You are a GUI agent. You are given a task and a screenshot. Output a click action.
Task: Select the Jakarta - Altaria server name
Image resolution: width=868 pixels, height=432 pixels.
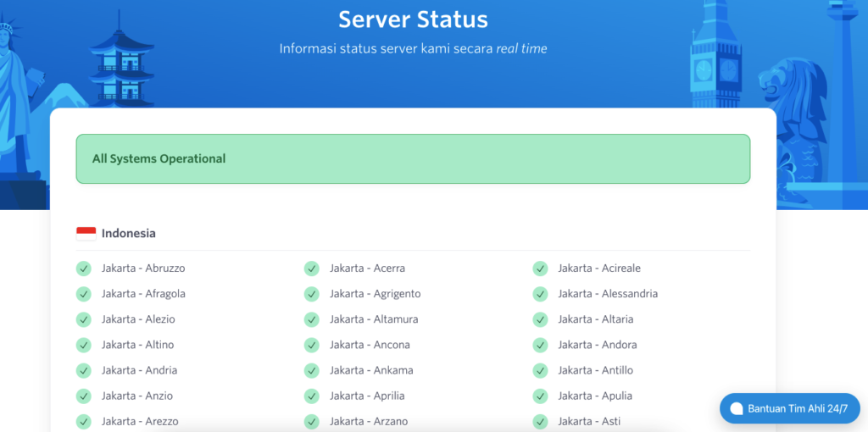coord(596,319)
